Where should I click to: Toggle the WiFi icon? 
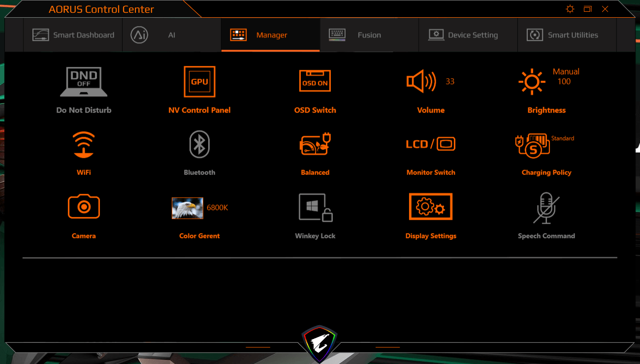tap(84, 145)
